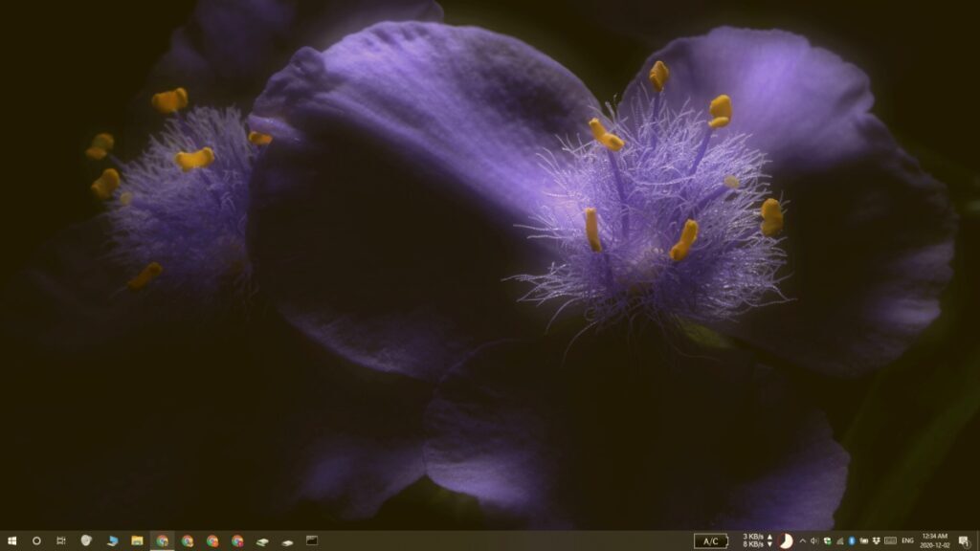
Task: Launch the terminal app pinned on the taskbar
Action: 313,539
